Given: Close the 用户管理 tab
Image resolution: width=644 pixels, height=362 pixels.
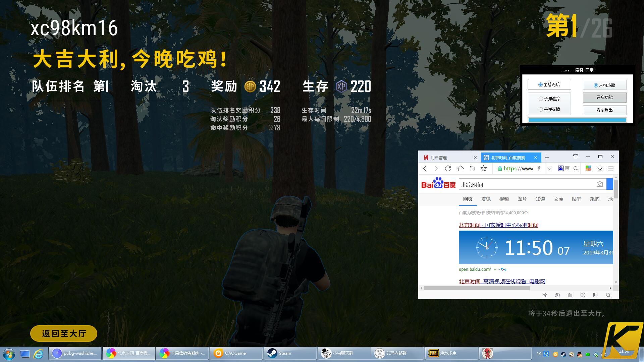Looking at the screenshot, I should [475, 158].
